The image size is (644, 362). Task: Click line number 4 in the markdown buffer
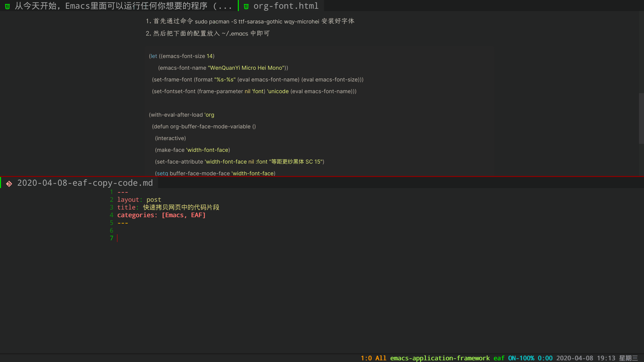pyautogui.click(x=111, y=215)
